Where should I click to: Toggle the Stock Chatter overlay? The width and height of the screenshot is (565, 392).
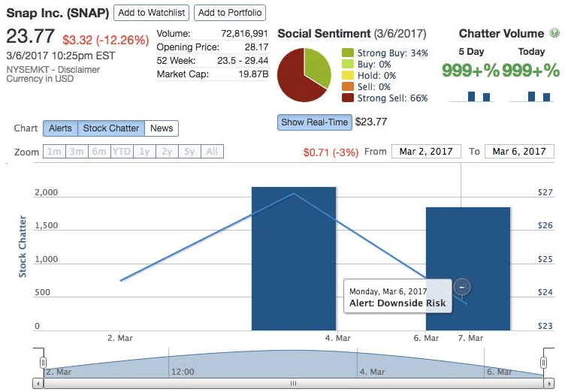click(111, 128)
